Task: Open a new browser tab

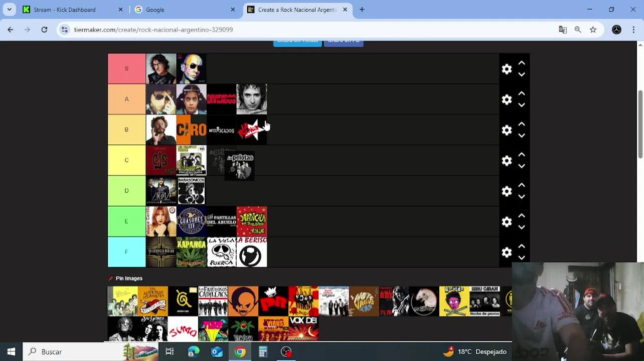Action: coord(362,10)
